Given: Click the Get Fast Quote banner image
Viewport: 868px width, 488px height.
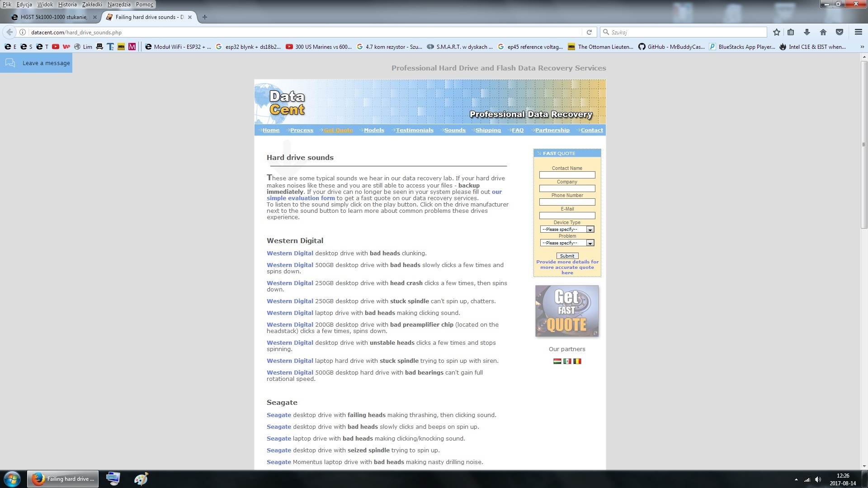Looking at the screenshot, I should click(x=567, y=311).
